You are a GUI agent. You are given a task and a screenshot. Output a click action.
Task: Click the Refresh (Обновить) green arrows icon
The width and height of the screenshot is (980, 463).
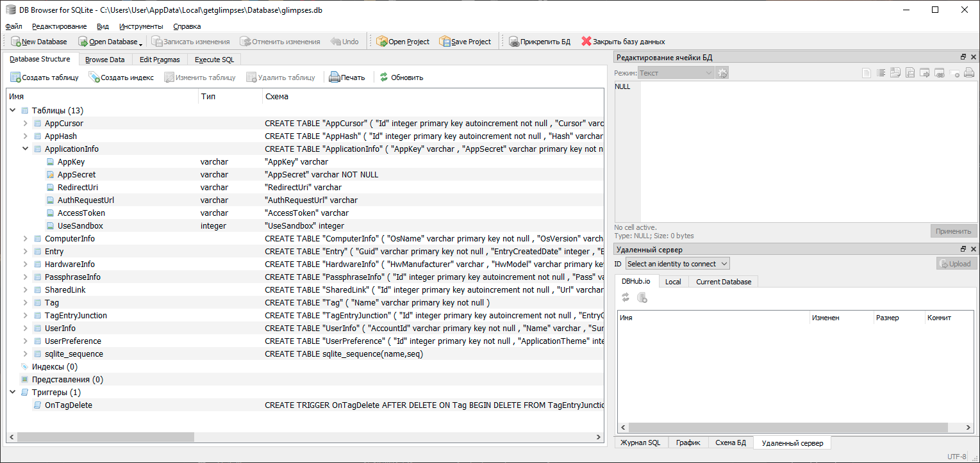point(384,77)
